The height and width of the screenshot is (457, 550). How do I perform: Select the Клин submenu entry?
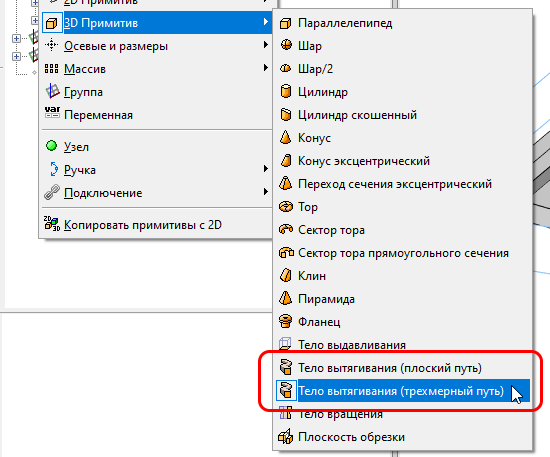tap(403, 276)
